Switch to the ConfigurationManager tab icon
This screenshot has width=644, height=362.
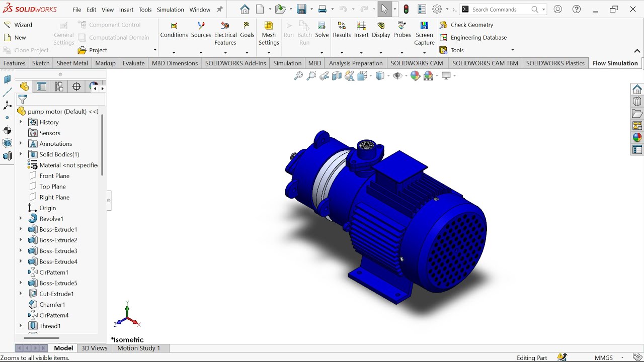pyautogui.click(x=59, y=86)
